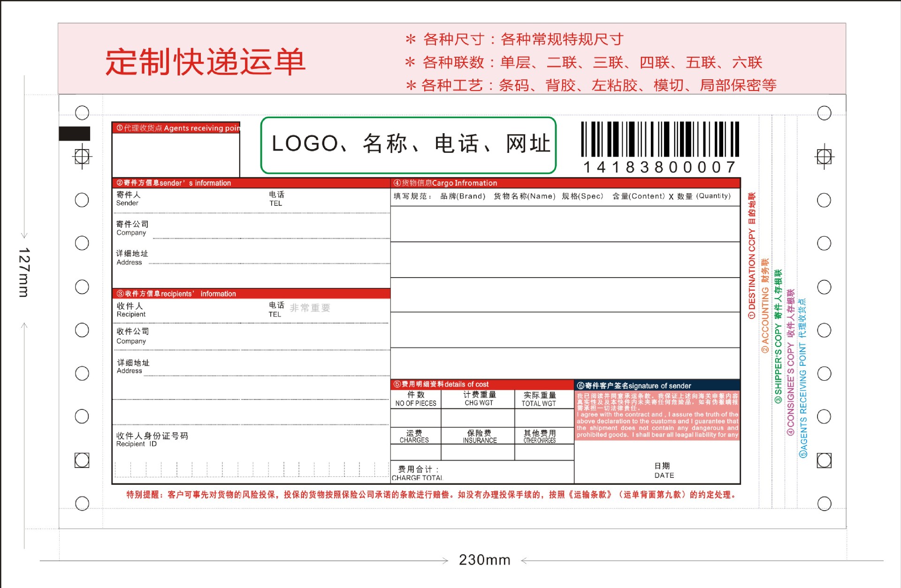Click the 数量(Quantity) label
Screen dimensions: 901x588
point(704,196)
